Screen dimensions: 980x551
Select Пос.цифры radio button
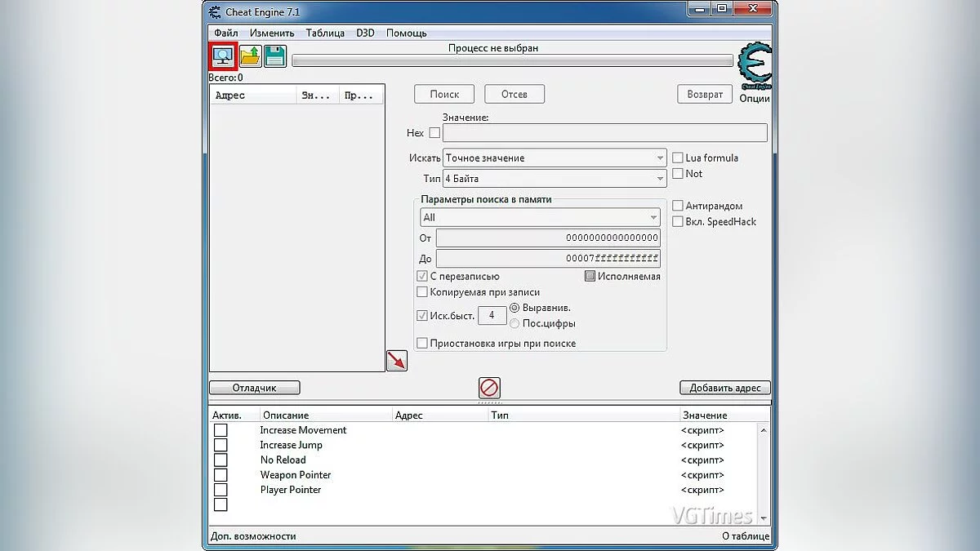click(x=514, y=323)
